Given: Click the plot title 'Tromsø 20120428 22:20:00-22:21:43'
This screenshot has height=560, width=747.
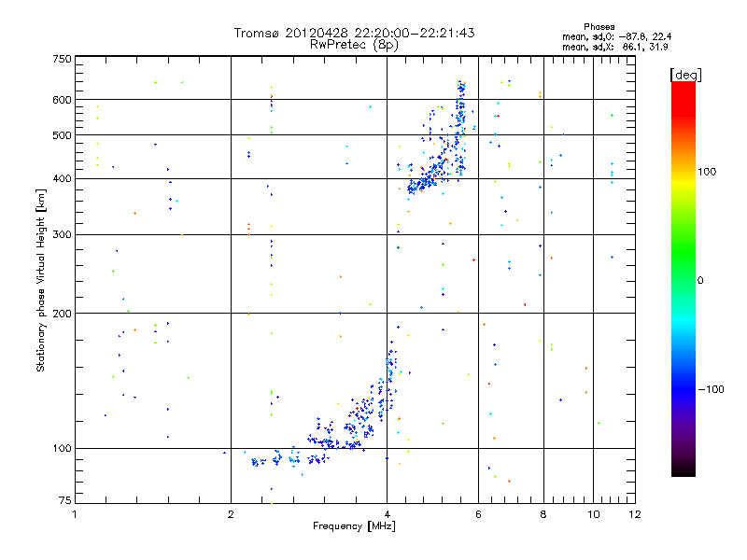Looking at the screenshot, I should (x=355, y=33).
